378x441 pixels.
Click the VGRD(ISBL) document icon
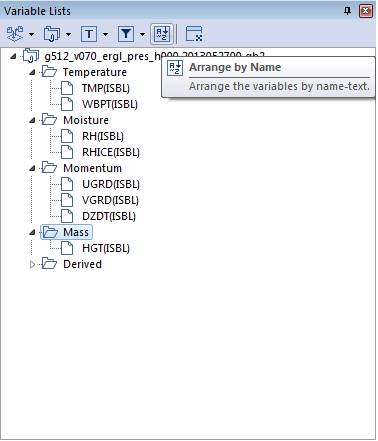(x=67, y=200)
